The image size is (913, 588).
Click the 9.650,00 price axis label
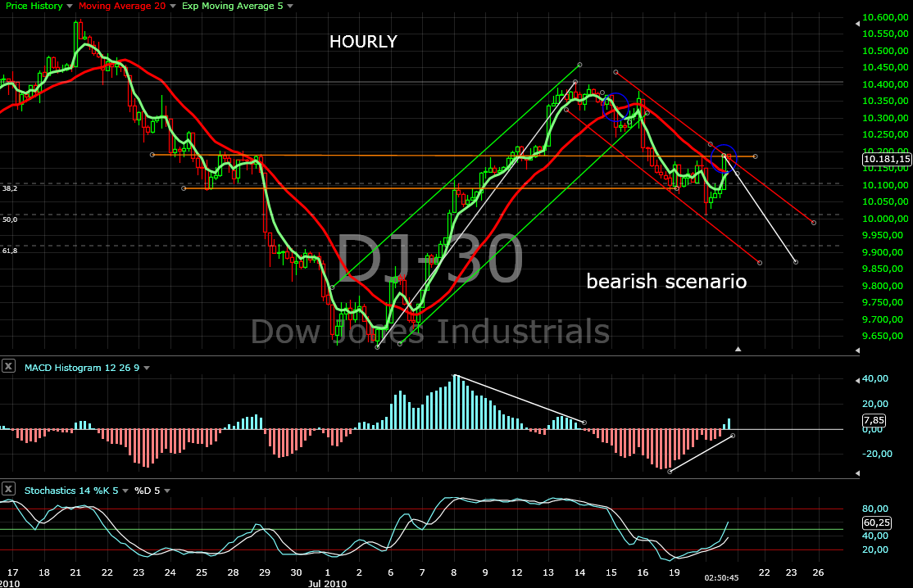pyautogui.click(x=883, y=336)
